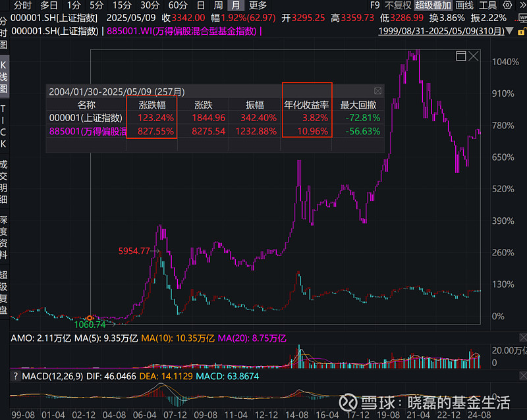
Task: Select the 30分 period tab
Action: pos(150,5)
